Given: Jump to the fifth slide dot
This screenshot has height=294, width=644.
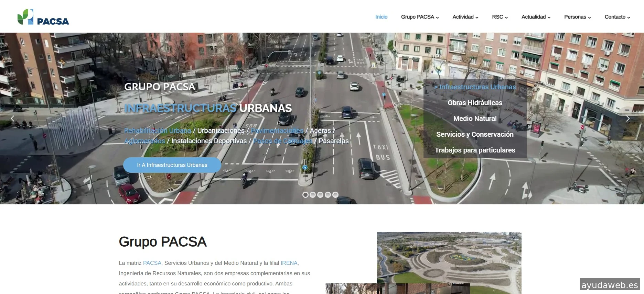Looking at the screenshot, I should point(335,195).
